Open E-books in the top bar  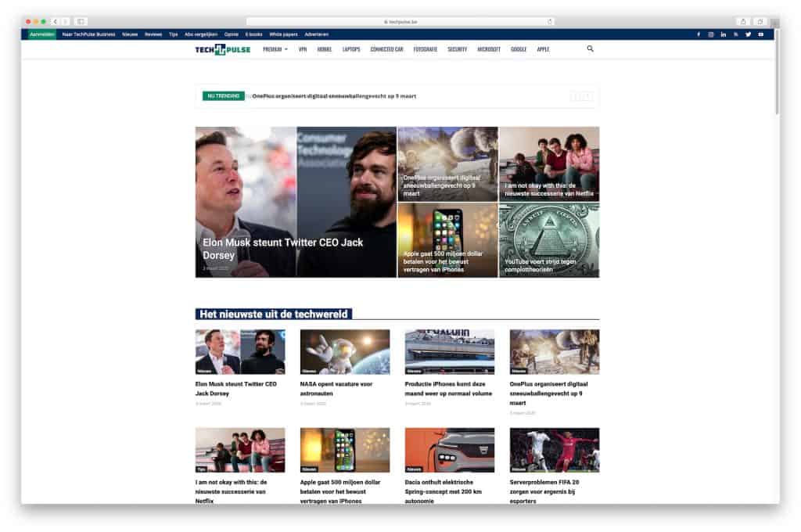[254, 34]
